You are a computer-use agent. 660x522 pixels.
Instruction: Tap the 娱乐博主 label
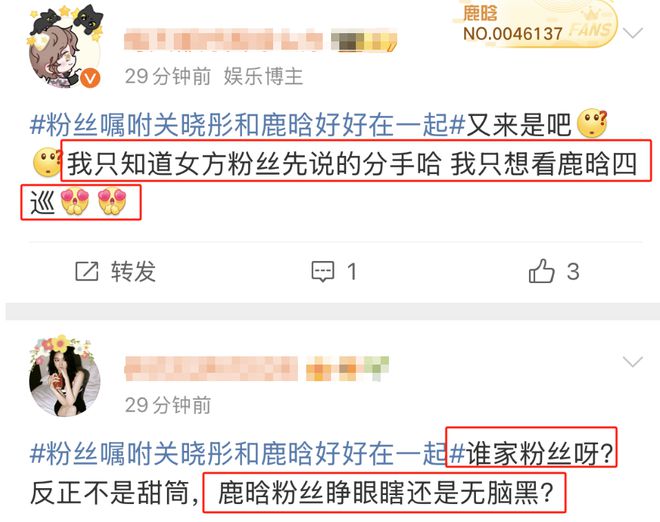263,76
